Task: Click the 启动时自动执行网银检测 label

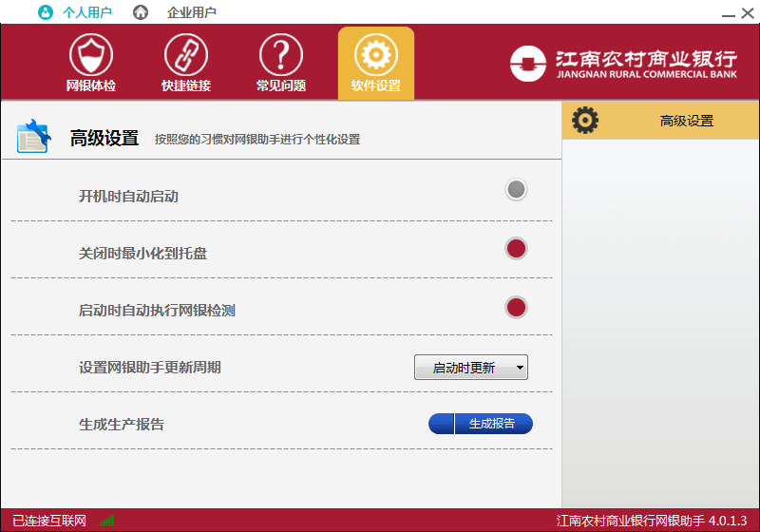Action: (x=157, y=310)
